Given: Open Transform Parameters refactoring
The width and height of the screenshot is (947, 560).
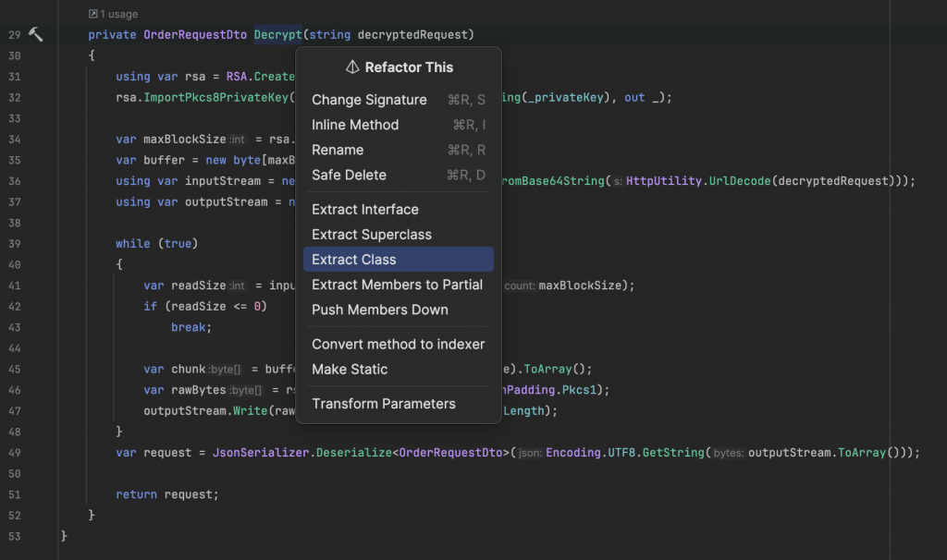Looking at the screenshot, I should (384, 404).
